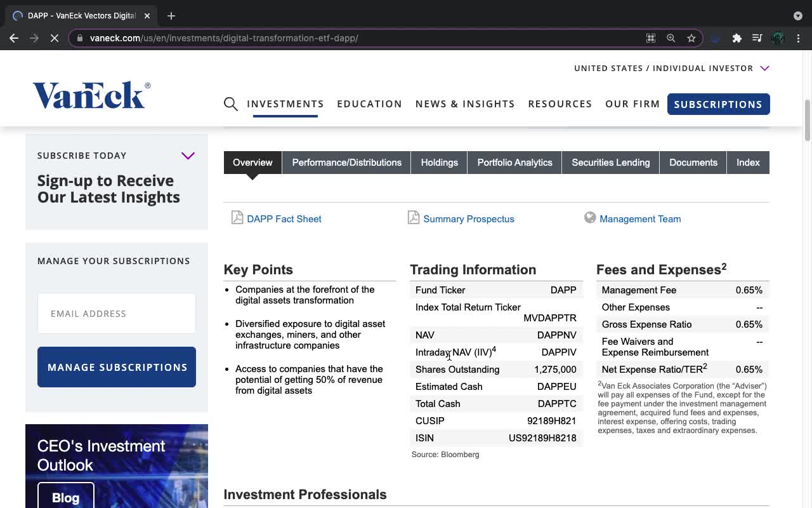Open the media control playlist icon
Screen dimensions: 812x508
(x=757, y=38)
